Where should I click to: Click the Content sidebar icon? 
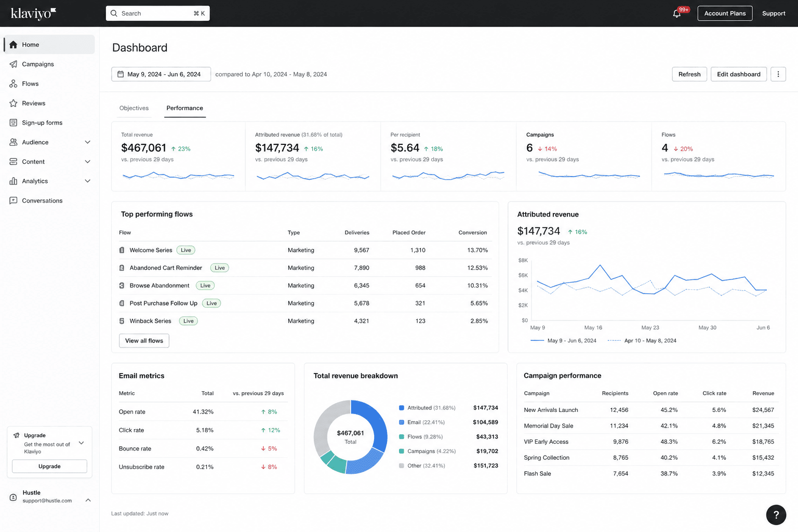pyautogui.click(x=14, y=162)
